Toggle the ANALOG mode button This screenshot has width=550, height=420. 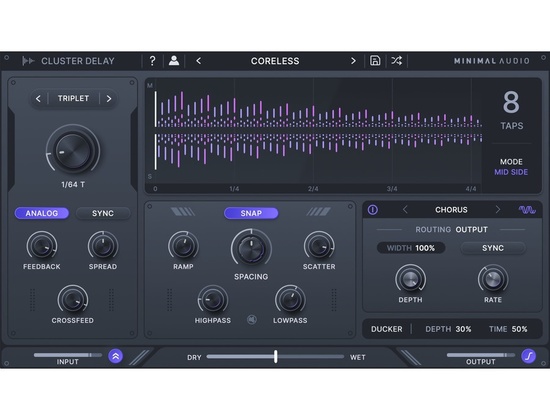(42, 213)
